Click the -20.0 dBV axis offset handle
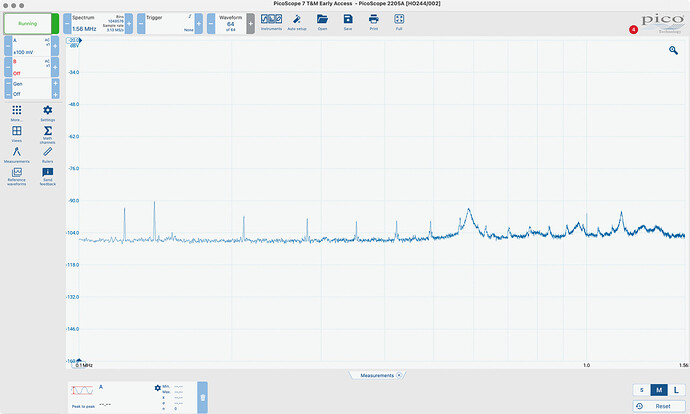The image size is (690, 414). click(74, 40)
